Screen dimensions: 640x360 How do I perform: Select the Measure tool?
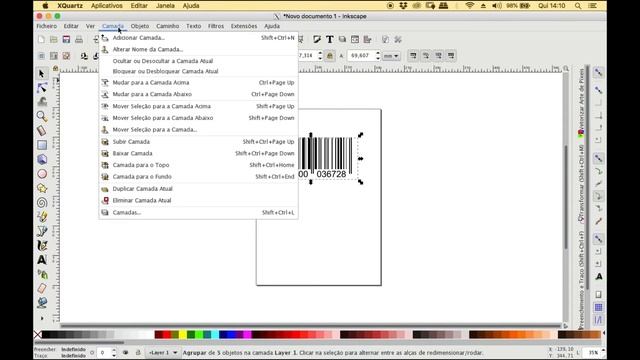42,130
